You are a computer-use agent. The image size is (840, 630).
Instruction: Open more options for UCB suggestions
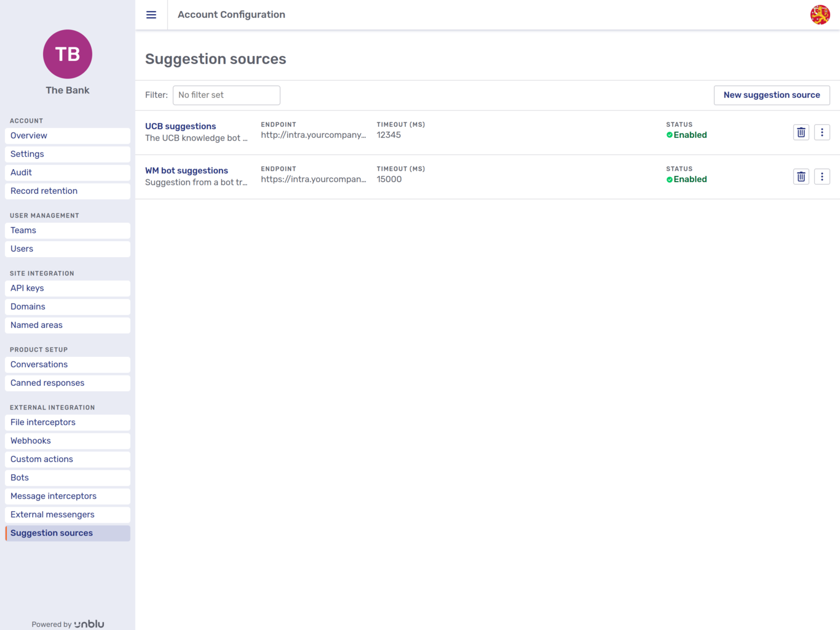point(822,132)
